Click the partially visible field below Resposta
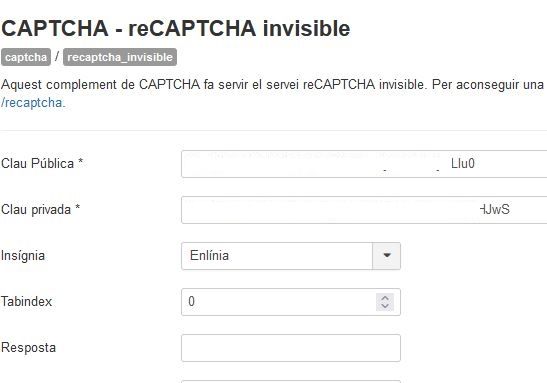This screenshot has width=547, height=383. coord(291,382)
